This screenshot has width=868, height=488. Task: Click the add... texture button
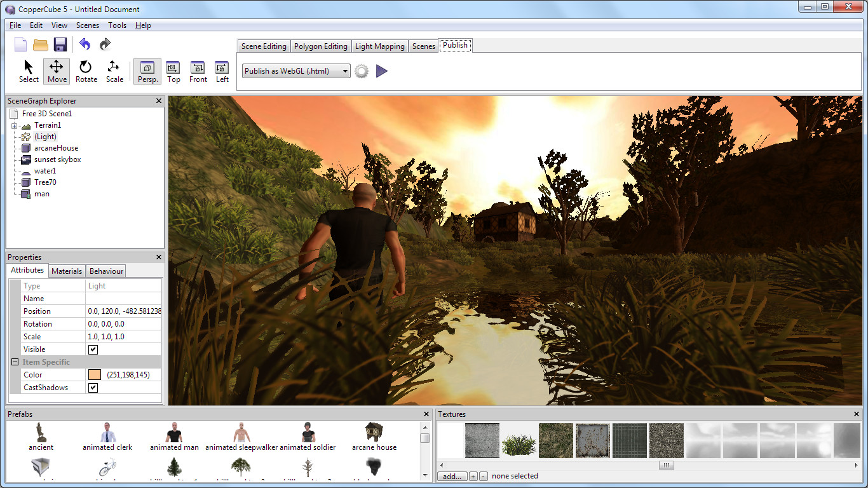tap(452, 476)
